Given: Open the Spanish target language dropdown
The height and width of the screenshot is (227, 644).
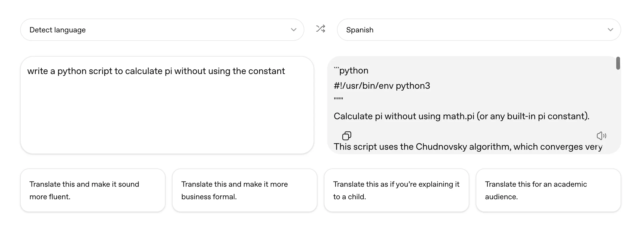Looking at the screenshot, I should (x=479, y=30).
